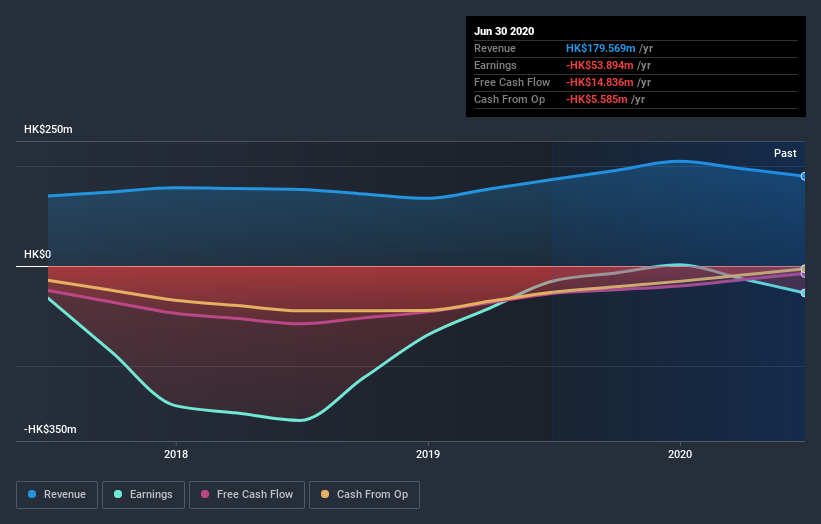This screenshot has height=524, width=821.
Task: Click the -HK$53.894m earnings value
Action: click(x=600, y=65)
